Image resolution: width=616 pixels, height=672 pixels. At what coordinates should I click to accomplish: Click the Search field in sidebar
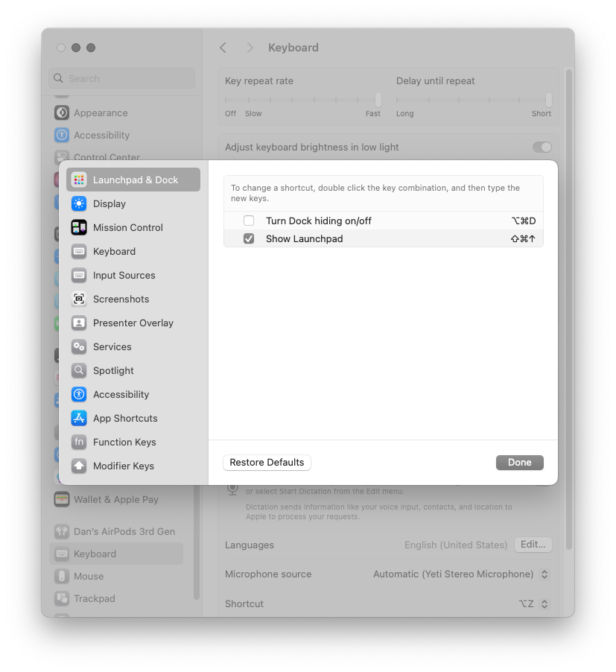[122, 78]
